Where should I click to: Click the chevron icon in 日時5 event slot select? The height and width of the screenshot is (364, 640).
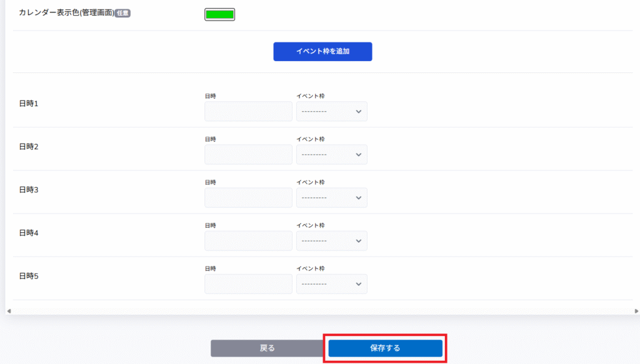tap(358, 284)
